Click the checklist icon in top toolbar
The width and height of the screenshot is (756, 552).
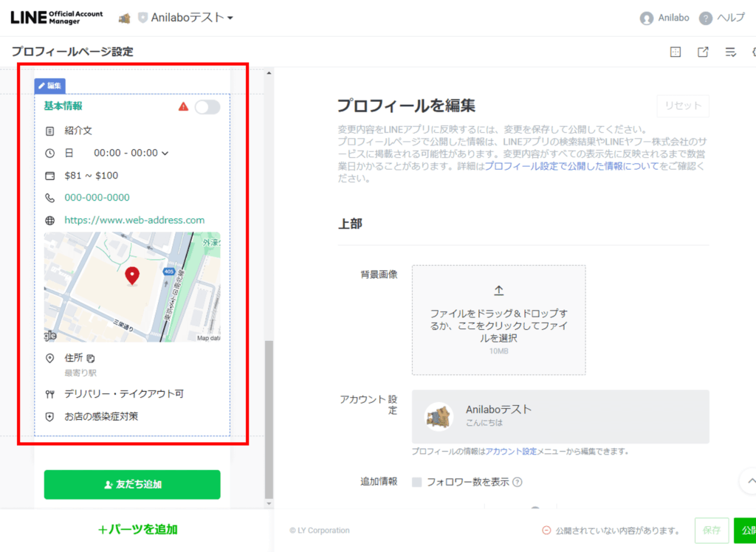pyautogui.click(x=731, y=52)
